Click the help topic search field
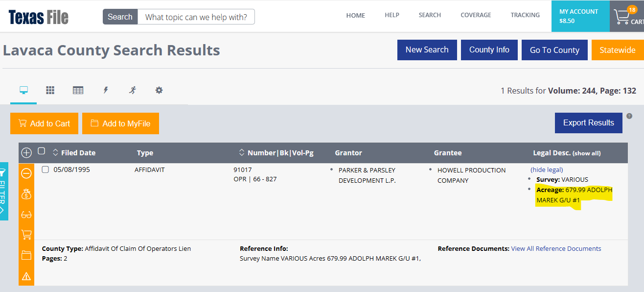 196,17
